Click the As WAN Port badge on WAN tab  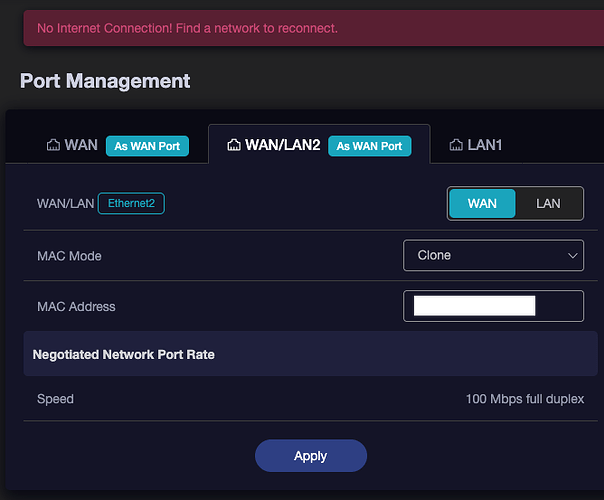147,146
